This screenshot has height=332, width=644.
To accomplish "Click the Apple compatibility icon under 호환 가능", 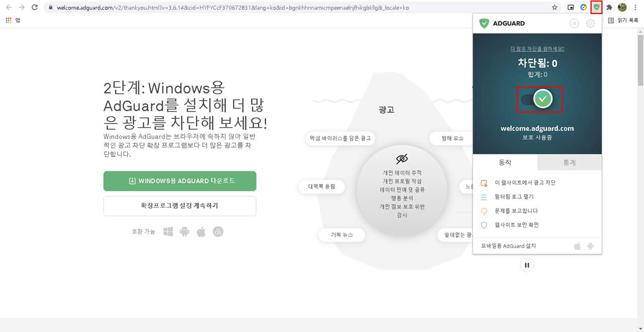I will pyautogui.click(x=201, y=231).
